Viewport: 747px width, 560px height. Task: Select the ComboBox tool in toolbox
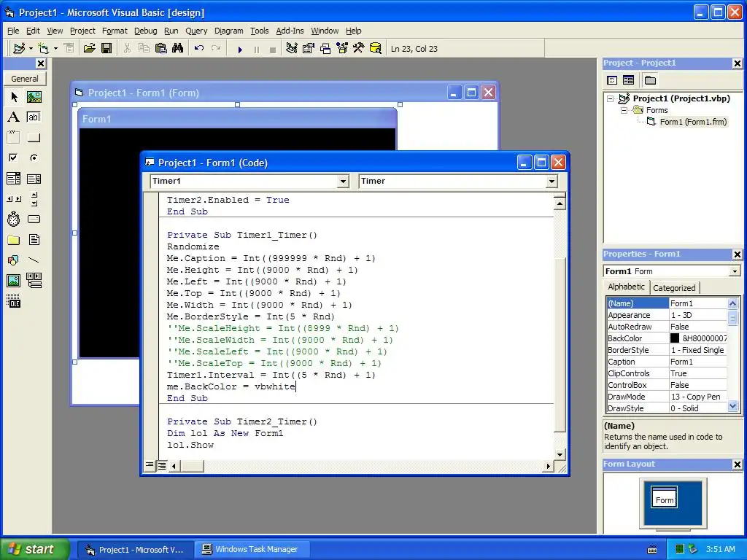(14, 179)
